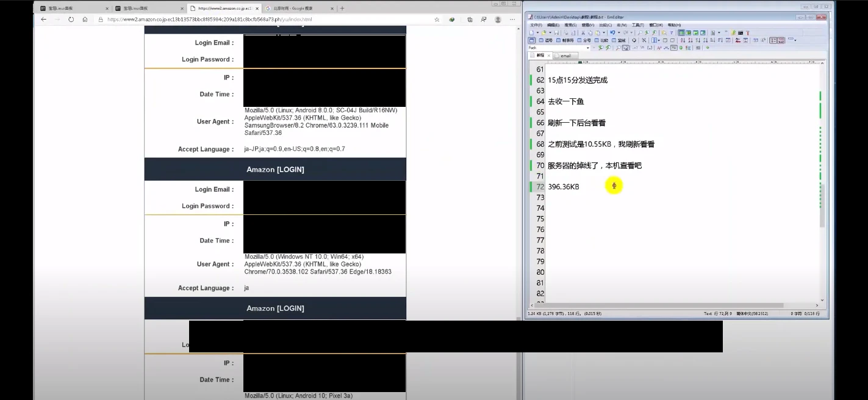
Task: Expand the column layout dropdown in CSV toolbar
Action: (659, 40)
